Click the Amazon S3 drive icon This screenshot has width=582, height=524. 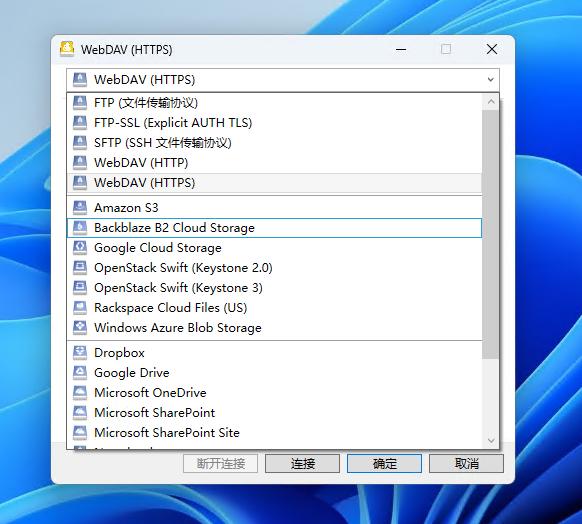pos(80,207)
